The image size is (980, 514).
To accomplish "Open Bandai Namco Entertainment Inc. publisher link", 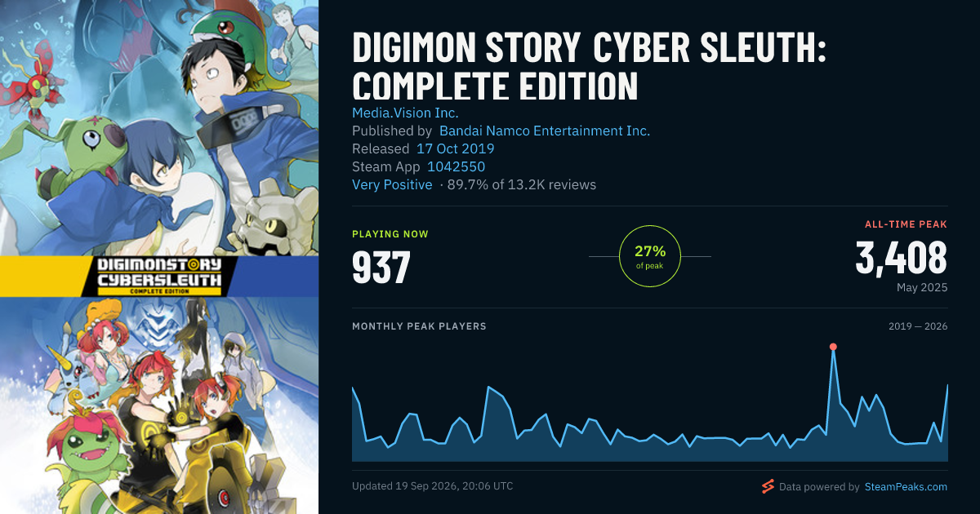I will (545, 131).
